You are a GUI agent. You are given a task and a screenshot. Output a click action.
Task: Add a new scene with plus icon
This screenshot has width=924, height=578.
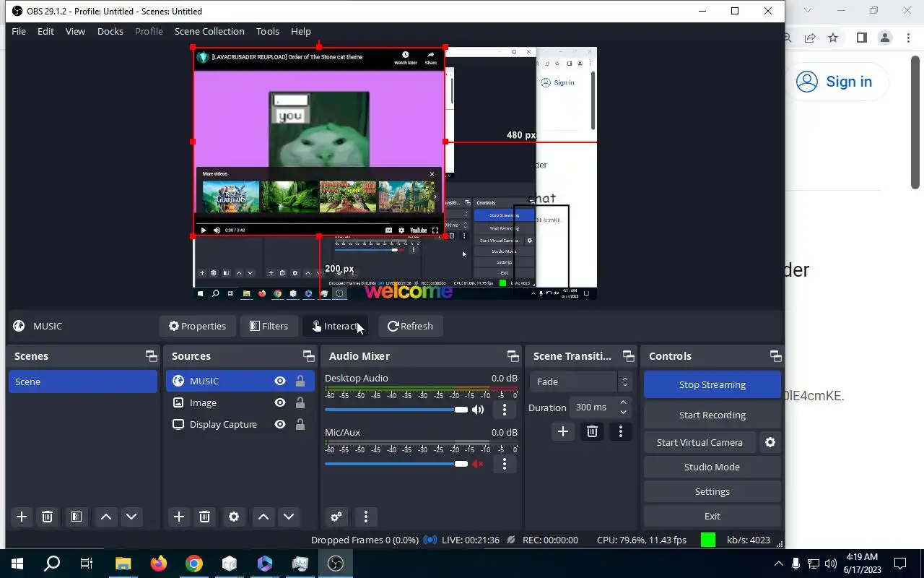tap(22, 517)
